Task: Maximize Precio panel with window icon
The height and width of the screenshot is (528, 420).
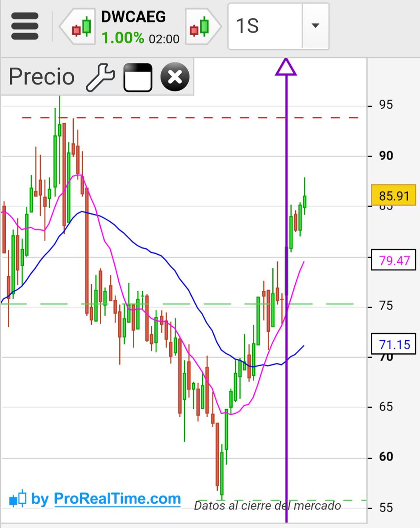Action: [138, 77]
